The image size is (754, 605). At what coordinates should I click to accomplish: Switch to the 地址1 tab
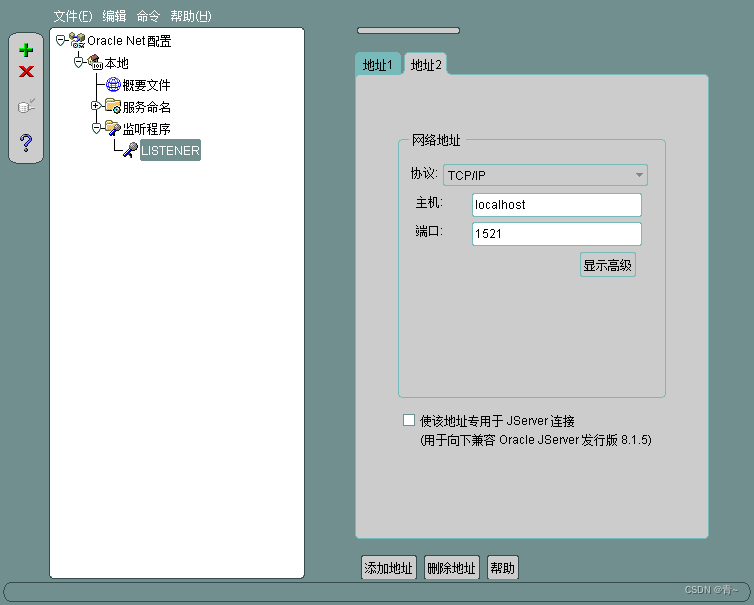pyautogui.click(x=378, y=64)
